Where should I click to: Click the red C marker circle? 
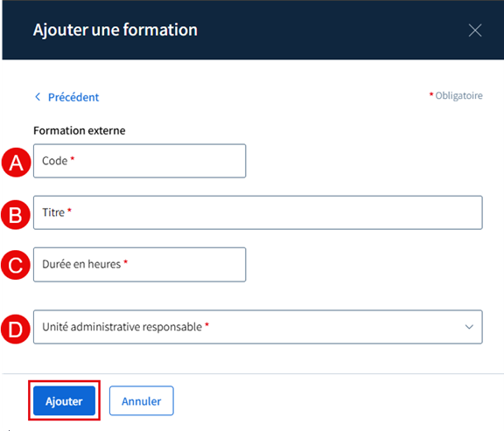[x=16, y=265]
